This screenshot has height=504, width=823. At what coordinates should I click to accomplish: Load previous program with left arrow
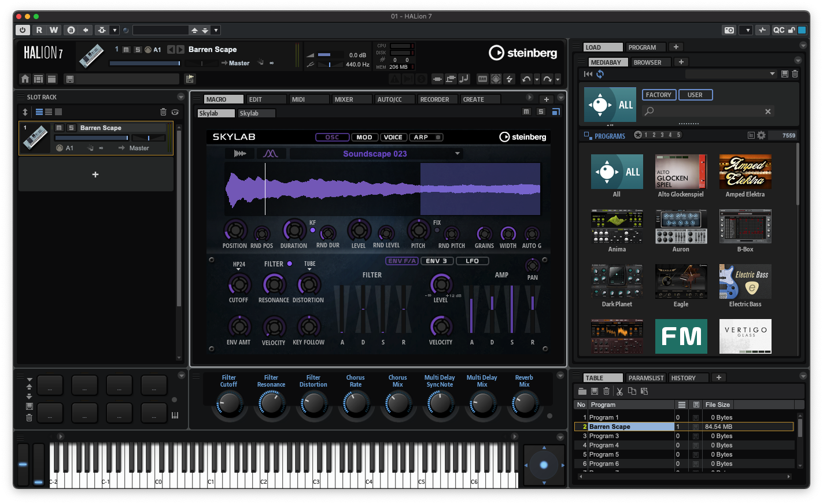(171, 50)
